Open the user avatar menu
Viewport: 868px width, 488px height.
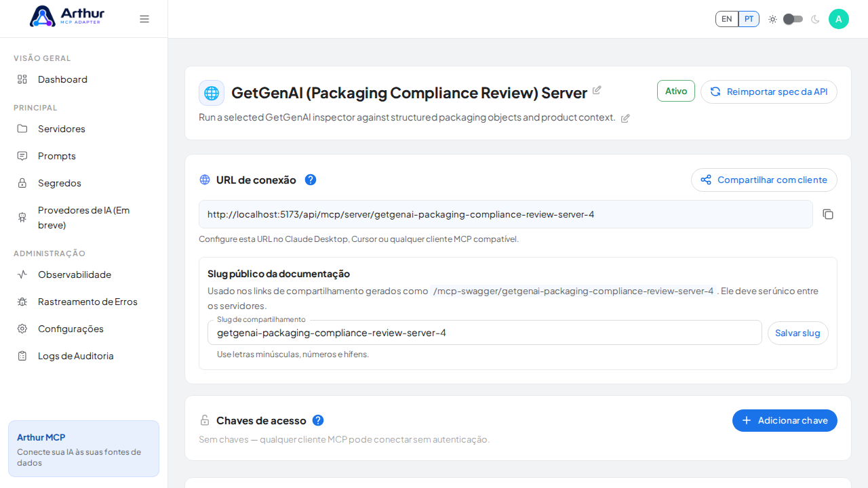coord(839,19)
